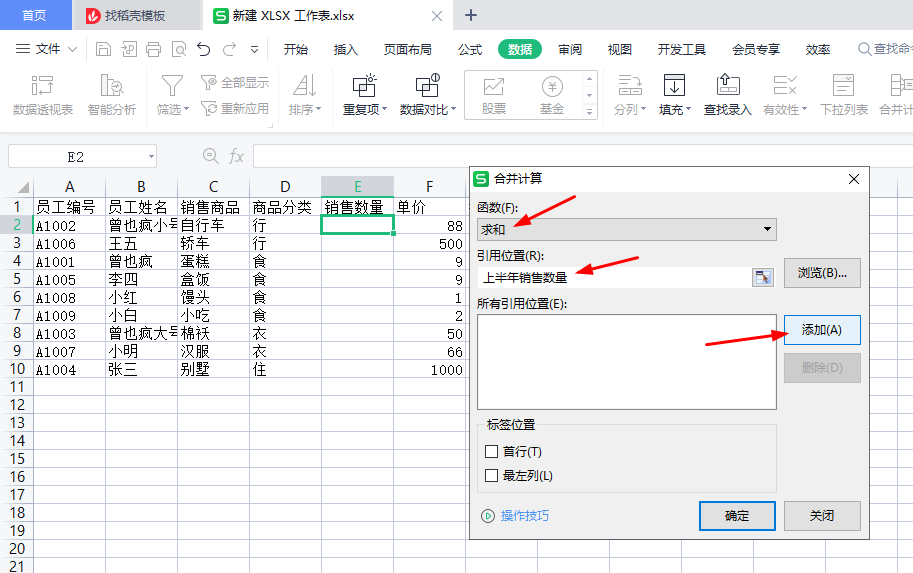Click the 所有引用位置 list box

[627, 362]
